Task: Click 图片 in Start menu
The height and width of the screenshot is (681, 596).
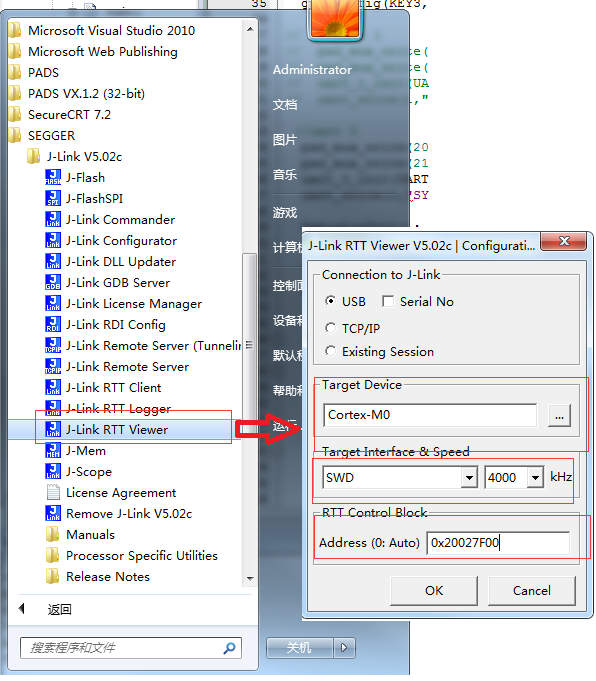Action: (285, 140)
